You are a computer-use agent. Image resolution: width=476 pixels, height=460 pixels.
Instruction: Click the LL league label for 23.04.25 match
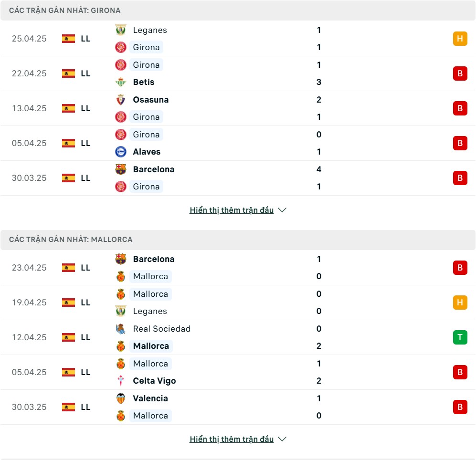tap(85, 268)
